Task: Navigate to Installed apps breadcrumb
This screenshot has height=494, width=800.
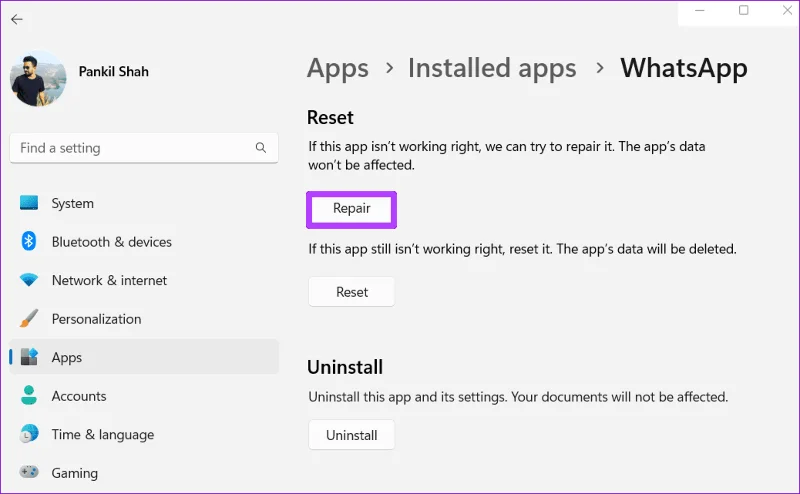Action: (x=492, y=68)
